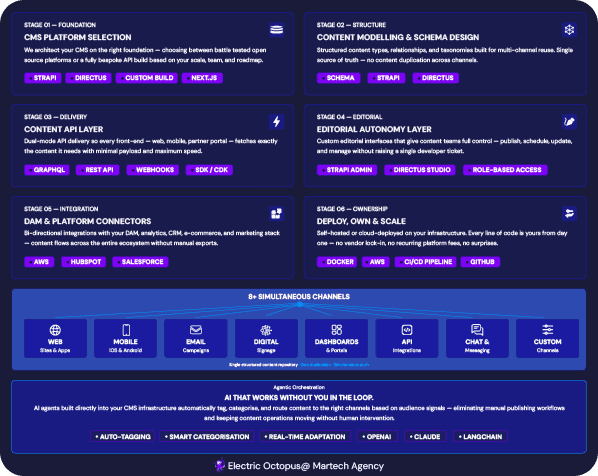Click the Custom Channels sliders icon

point(547,330)
